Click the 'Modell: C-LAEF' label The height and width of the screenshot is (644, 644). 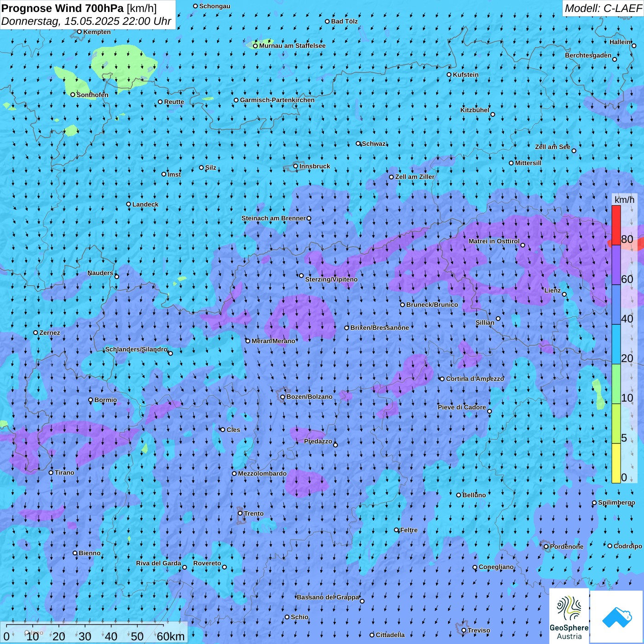click(x=603, y=8)
